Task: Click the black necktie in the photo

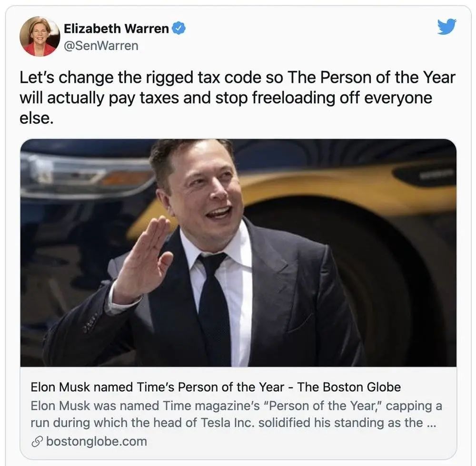Action: point(213,306)
